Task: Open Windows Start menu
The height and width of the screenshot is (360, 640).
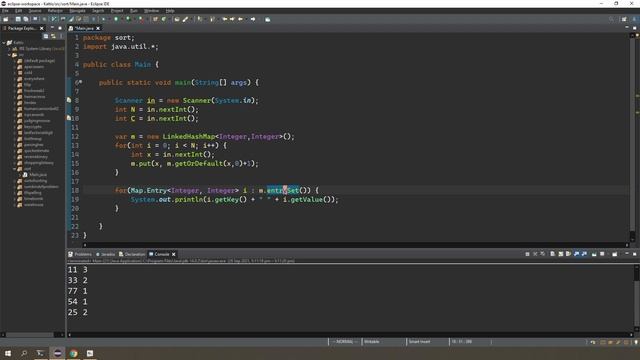Action: pyautogui.click(x=8, y=353)
